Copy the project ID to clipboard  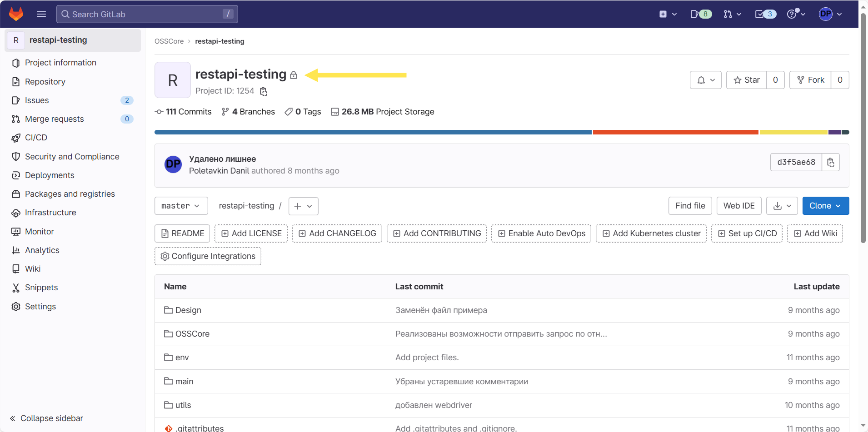264,91
